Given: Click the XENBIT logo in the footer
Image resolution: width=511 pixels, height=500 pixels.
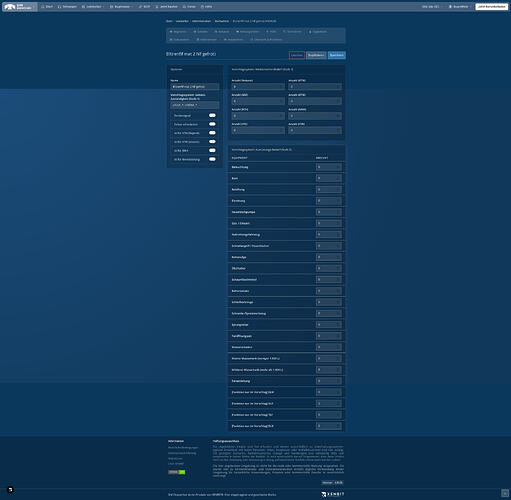Looking at the screenshot, I should 333,494.
